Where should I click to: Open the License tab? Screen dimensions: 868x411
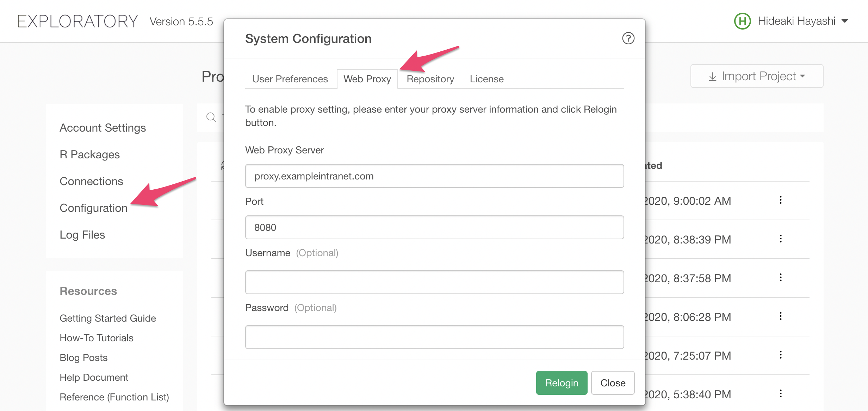(x=486, y=79)
